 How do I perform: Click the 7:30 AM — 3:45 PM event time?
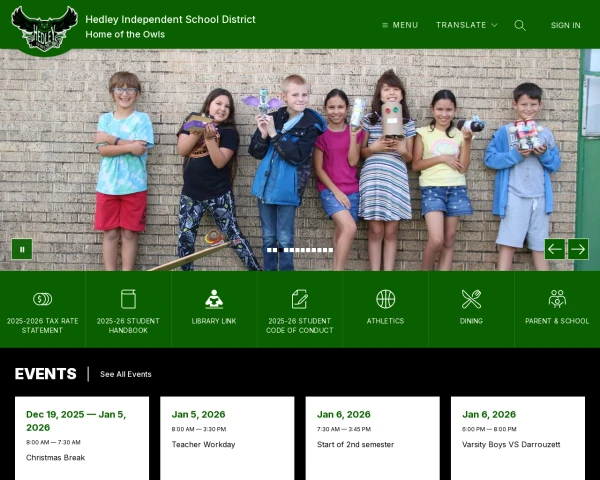click(344, 429)
